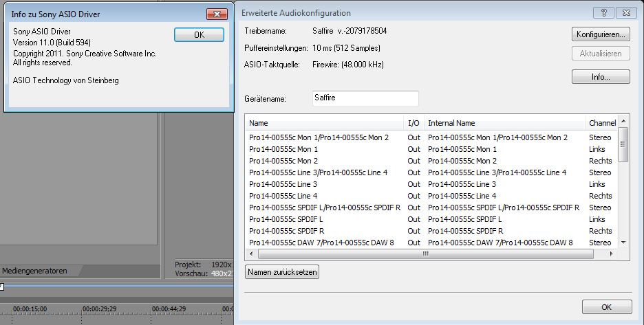644x325 pixels.
Task: Confirm Erweiterte Audiokonfiguration with OK
Action: [x=607, y=307]
